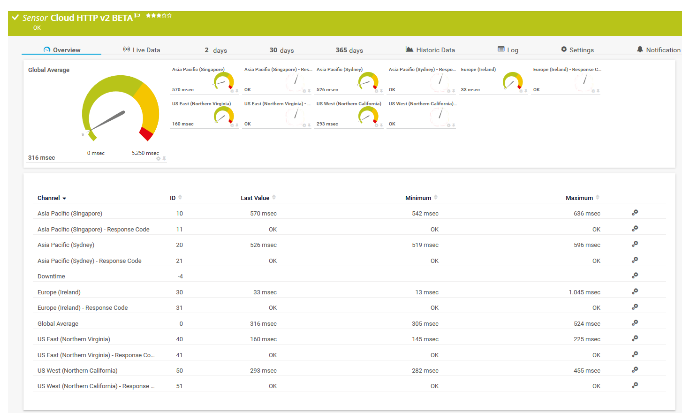Image resolution: width=686 pixels, height=418 pixels.
Task: Click 'Asia Pacific (Sydney)' channel name in table
Action: coord(66,245)
